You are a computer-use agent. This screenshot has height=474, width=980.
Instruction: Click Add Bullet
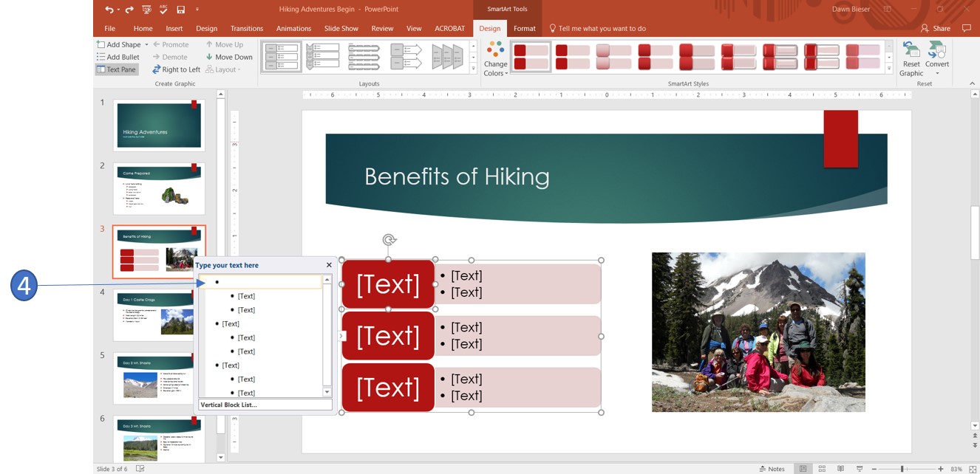click(118, 57)
